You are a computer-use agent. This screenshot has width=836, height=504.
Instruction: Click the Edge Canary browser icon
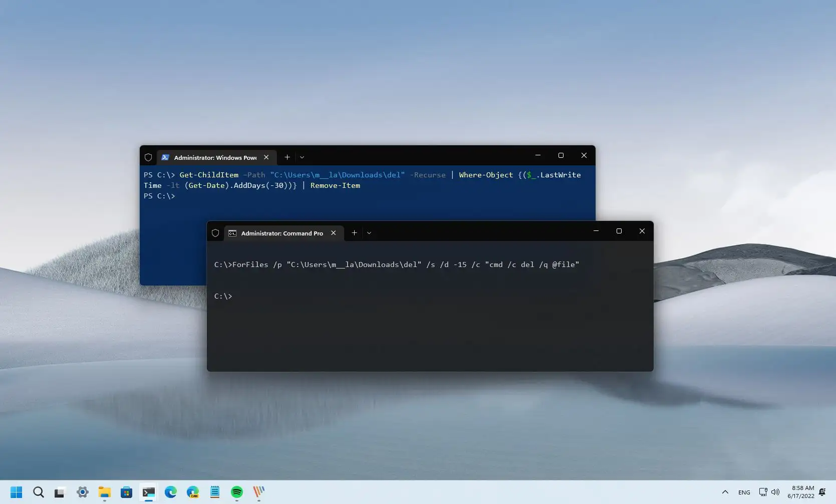pyautogui.click(x=193, y=492)
